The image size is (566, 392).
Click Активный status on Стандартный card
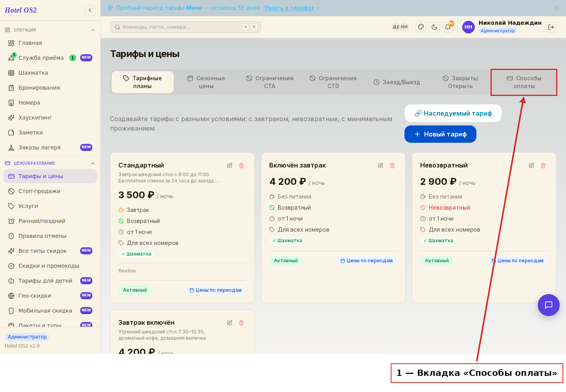tap(135, 290)
